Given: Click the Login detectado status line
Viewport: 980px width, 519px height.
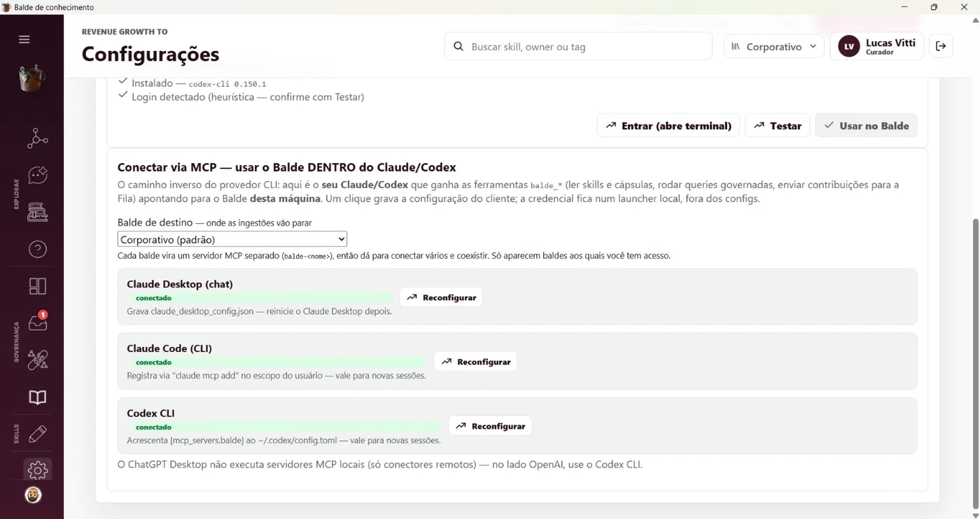Looking at the screenshot, I should (x=248, y=97).
